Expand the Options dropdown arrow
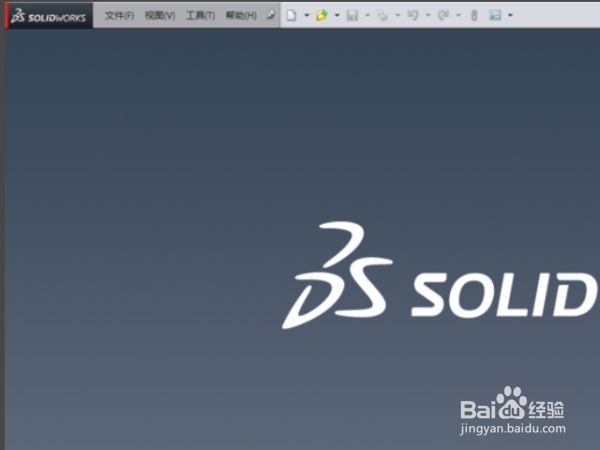Viewport: 600px width, 450px height. 510,15
